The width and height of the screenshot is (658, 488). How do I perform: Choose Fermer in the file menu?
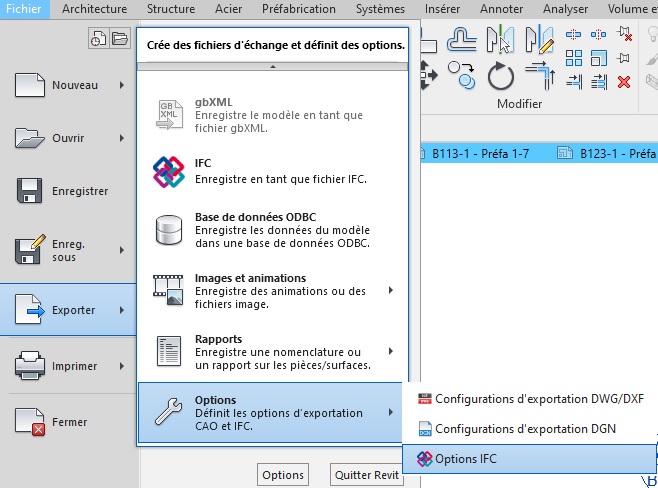(x=68, y=422)
